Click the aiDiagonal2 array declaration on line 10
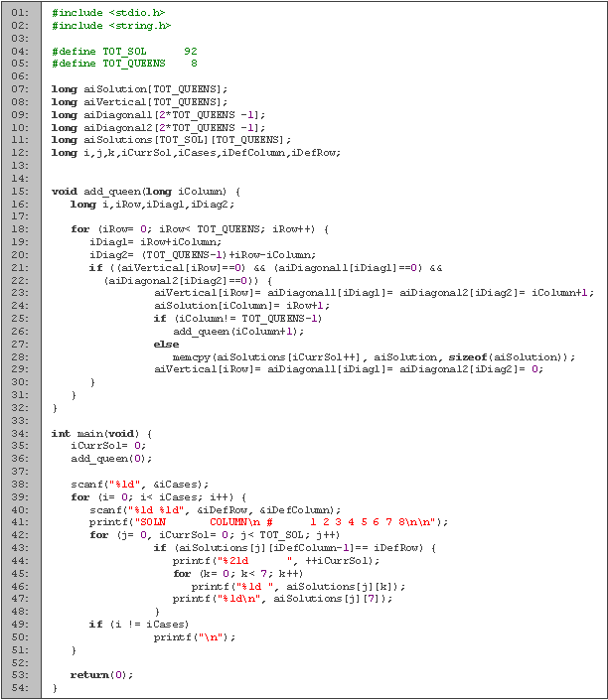The width and height of the screenshot is (608, 700). tap(158, 128)
